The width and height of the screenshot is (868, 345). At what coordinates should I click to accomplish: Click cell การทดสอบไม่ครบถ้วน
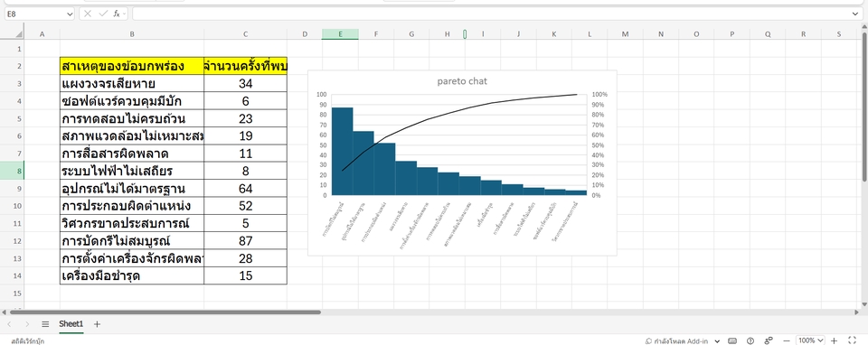pyautogui.click(x=132, y=118)
